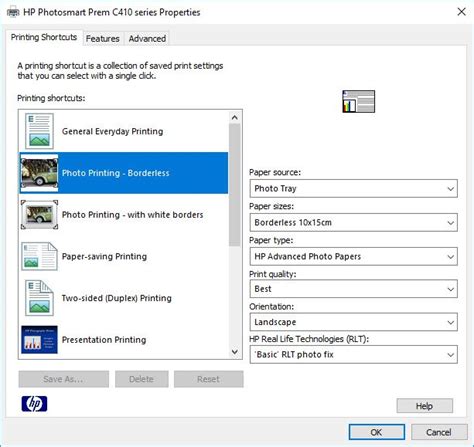Open HP Real Life Technologies dropdown
The height and width of the screenshot is (447, 474).
click(353, 354)
